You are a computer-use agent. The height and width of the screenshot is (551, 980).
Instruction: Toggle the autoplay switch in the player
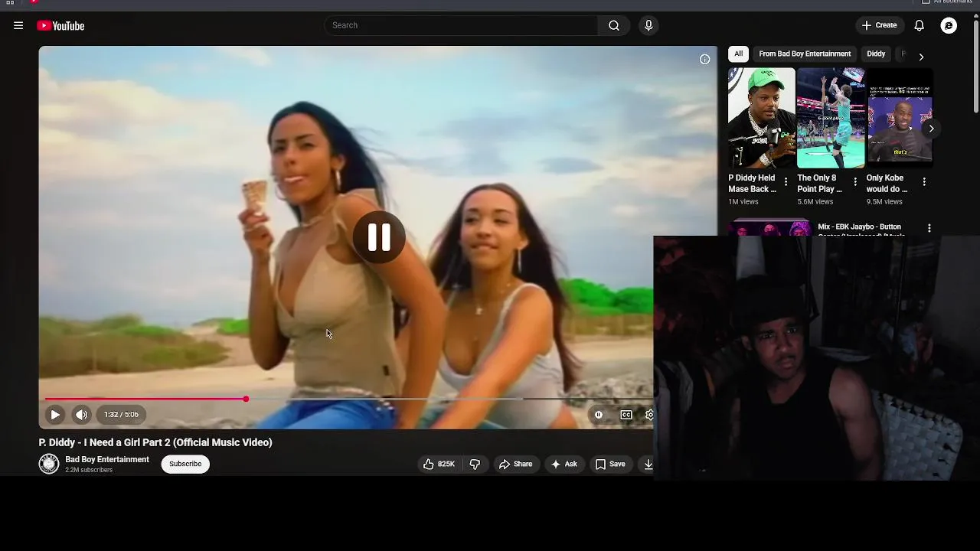click(x=599, y=414)
